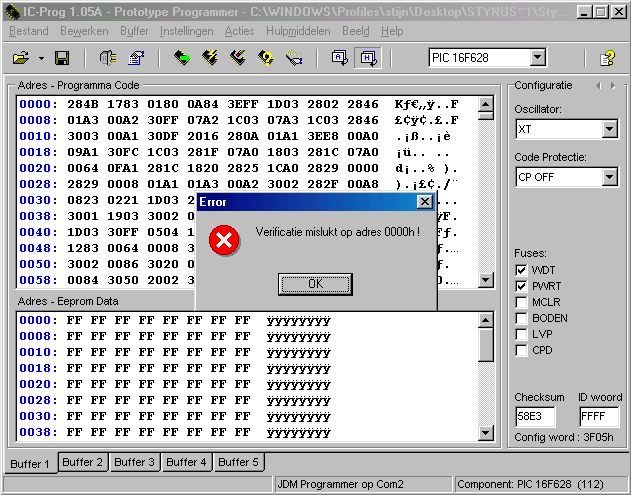Expand the Oscillator XT dropdown
The width and height of the screenshot is (631, 495).
(610, 129)
